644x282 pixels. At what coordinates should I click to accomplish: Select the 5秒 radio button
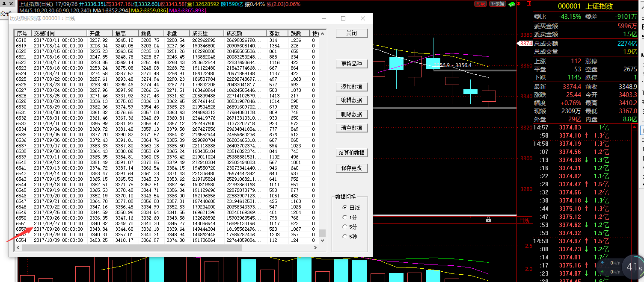(x=350, y=236)
